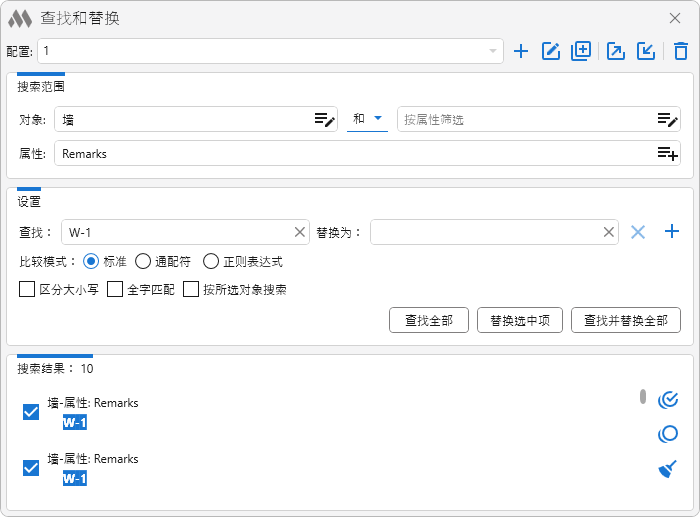
Task: Click the add new configuration plus icon
Action: pyautogui.click(x=520, y=51)
